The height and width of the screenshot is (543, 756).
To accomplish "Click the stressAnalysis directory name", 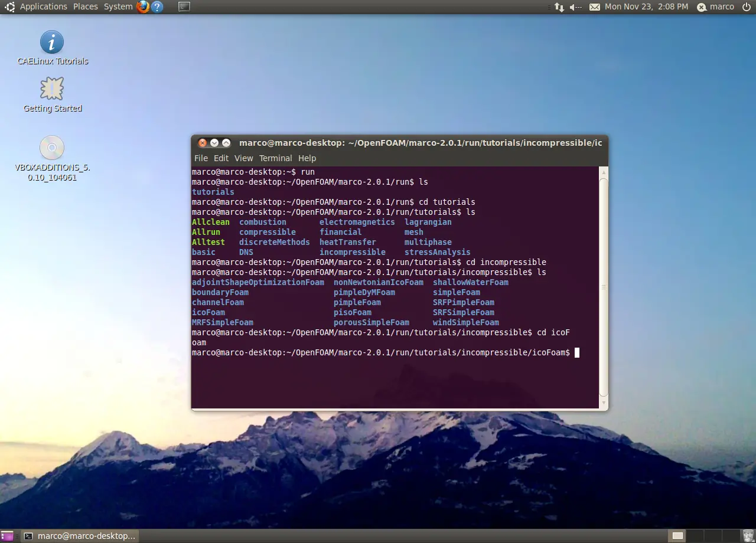I will point(438,252).
